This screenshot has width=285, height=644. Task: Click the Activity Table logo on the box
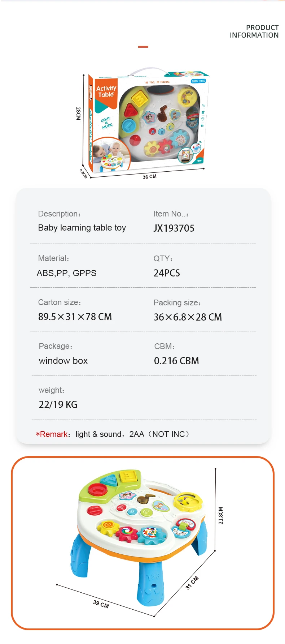point(106,91)
